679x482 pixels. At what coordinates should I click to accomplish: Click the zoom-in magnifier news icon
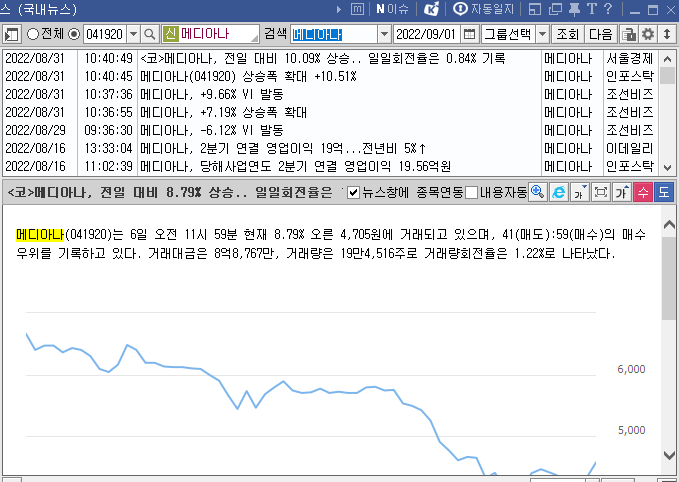pyautogui.click(x=537, y=192)
